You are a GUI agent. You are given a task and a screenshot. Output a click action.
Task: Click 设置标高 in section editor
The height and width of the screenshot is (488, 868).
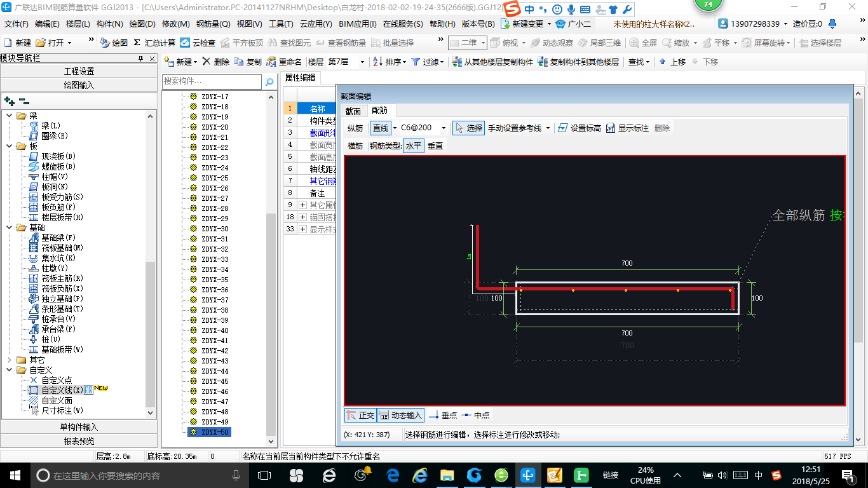pos(579,128)
